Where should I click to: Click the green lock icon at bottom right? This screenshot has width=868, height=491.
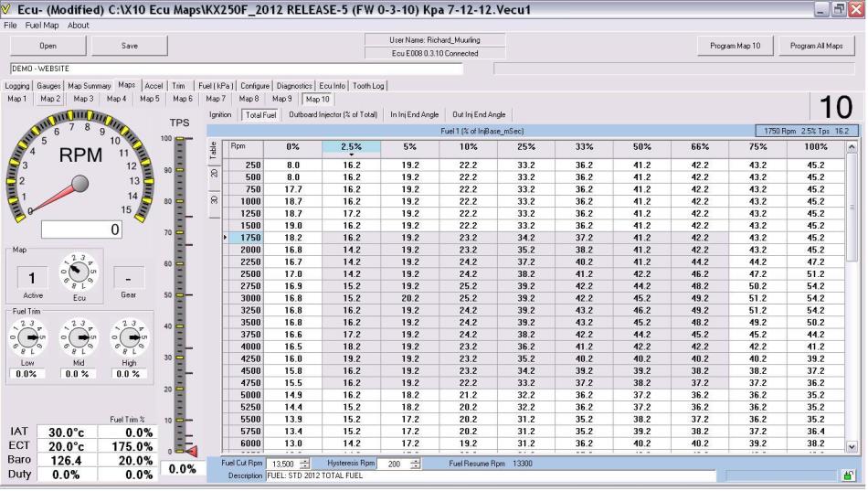point(848,475)
